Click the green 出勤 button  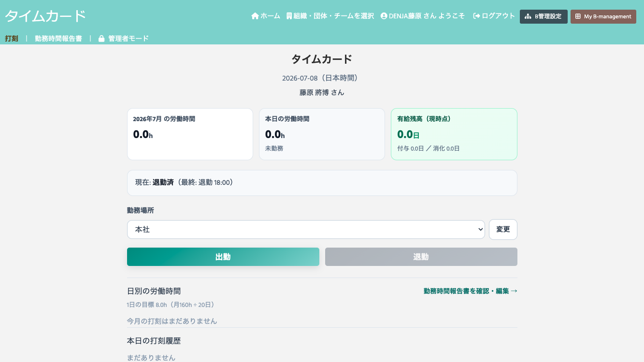point(223,257)
